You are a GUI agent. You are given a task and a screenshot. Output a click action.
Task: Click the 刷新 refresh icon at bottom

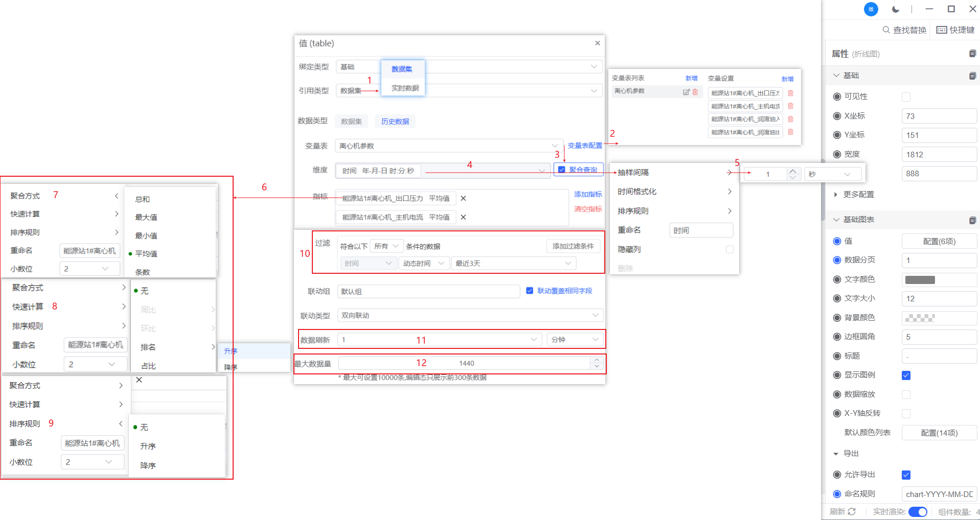(852, 511)
